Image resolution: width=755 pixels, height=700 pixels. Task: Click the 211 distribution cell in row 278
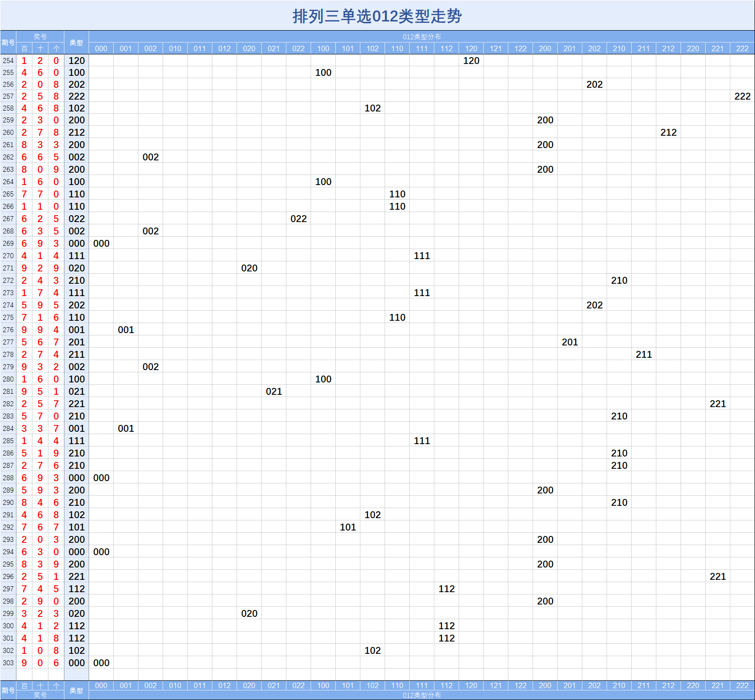coord(644,354)
